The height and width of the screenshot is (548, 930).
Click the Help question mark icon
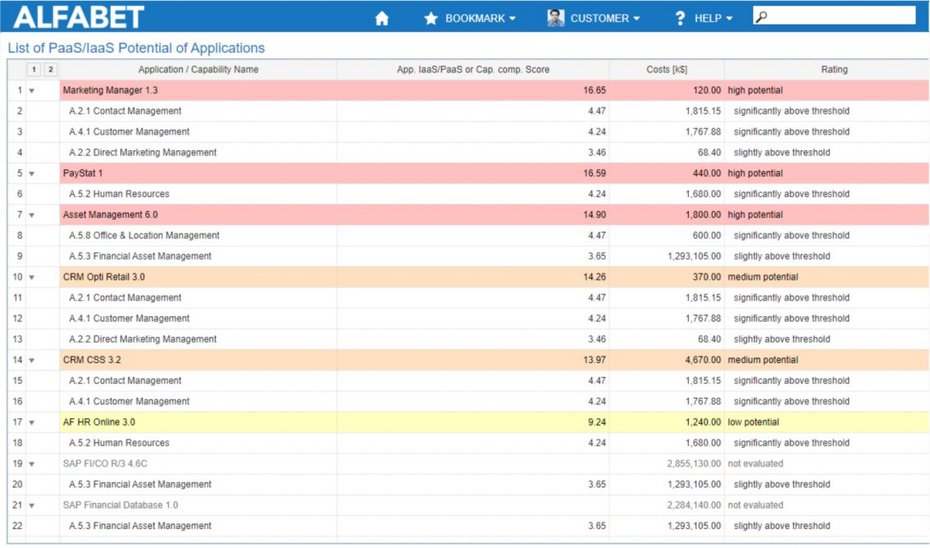tap(680, 18)
